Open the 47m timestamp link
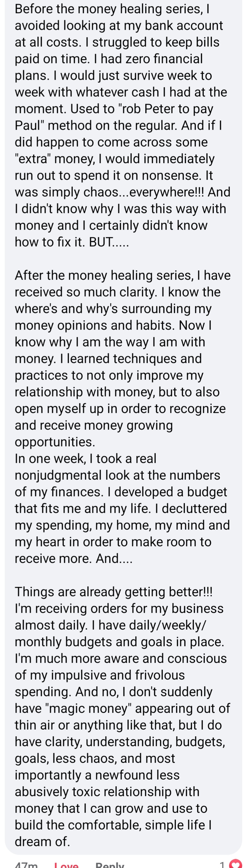This screenshot has height=868, width=252. coord(26,865)
